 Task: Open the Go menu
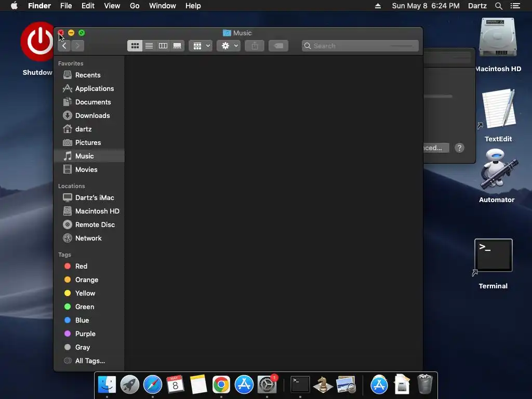(135, 6)
